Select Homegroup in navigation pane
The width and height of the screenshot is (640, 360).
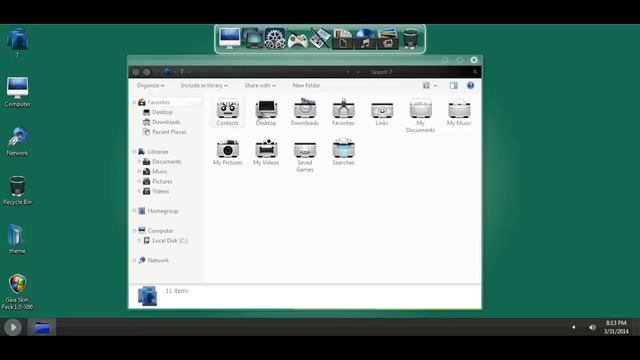(158, 211)
